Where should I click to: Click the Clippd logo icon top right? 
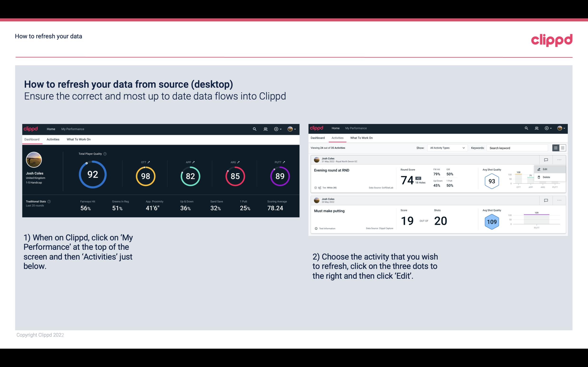(552, 39)
